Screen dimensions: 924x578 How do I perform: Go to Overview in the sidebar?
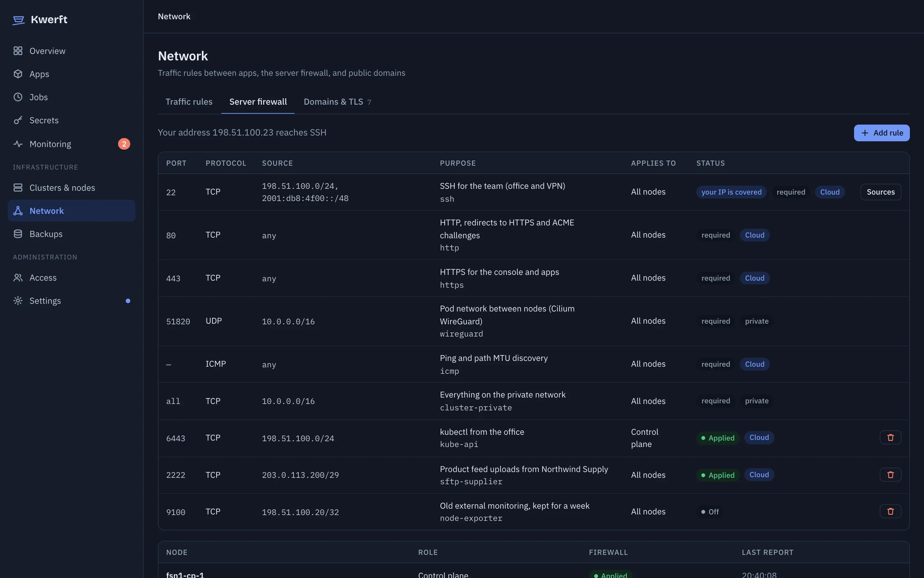72,51
